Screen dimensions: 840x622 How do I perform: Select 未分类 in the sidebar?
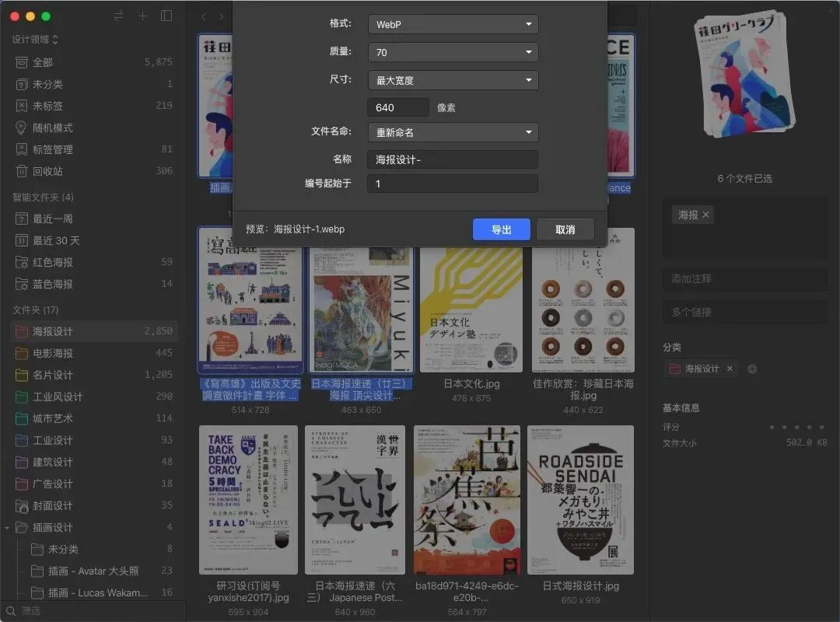[94, 84]
